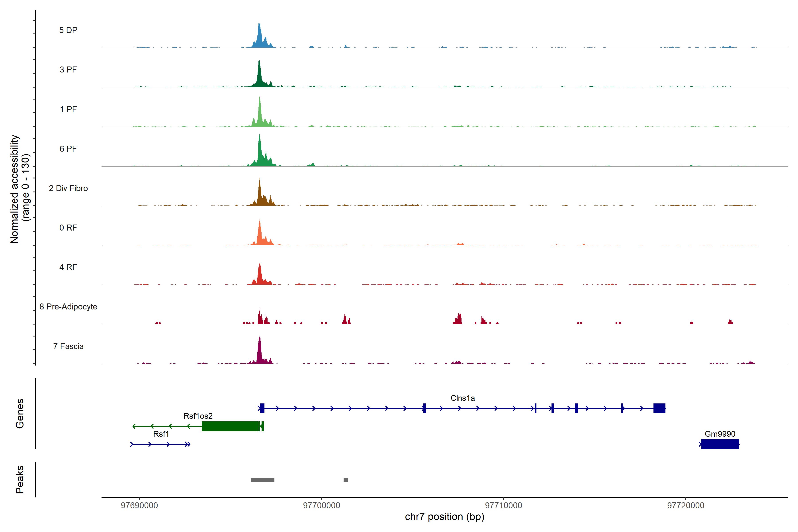Select the Rsf1 gene label

coord(161,434)
